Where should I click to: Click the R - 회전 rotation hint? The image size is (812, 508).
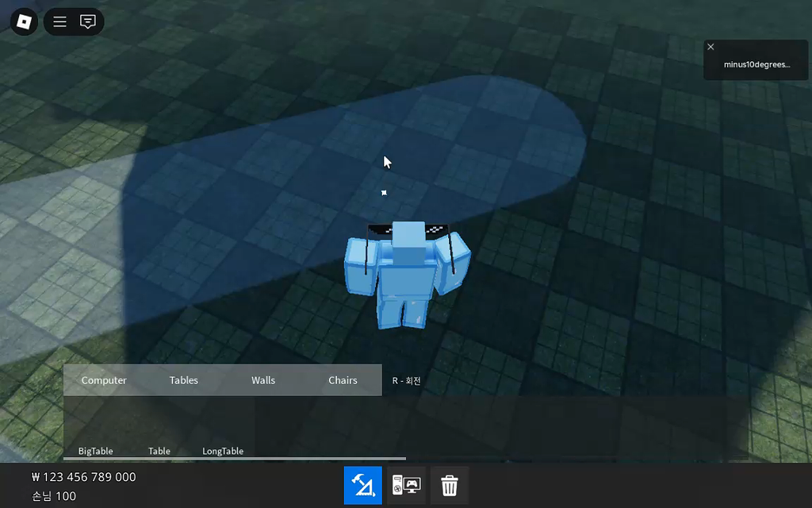pyautogui.click(x=406, y=380)
